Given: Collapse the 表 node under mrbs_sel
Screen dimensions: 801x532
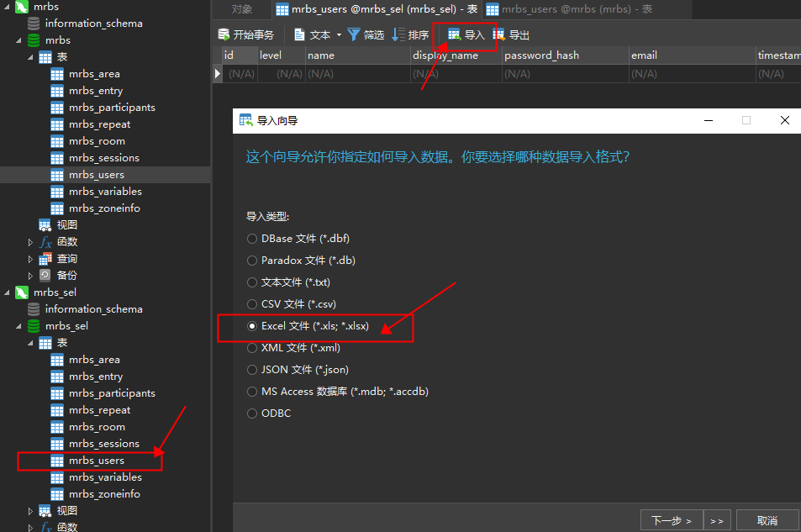Looking at the screenshot, I should tap(30, 342).
